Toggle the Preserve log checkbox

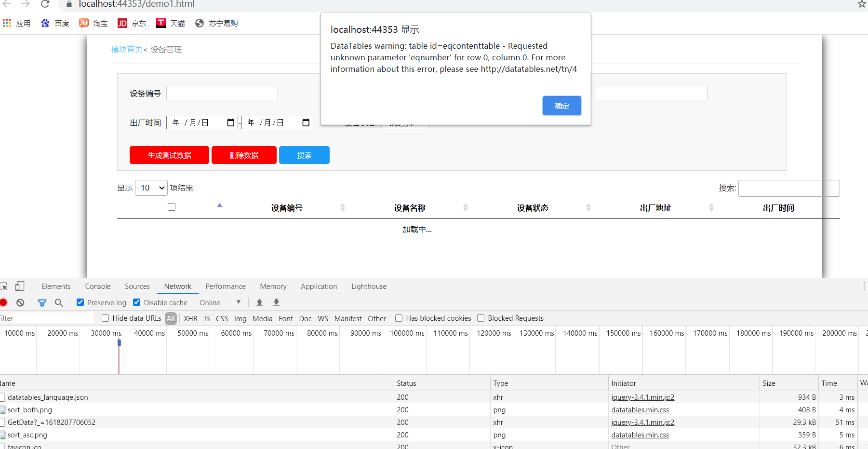(80, 302)
